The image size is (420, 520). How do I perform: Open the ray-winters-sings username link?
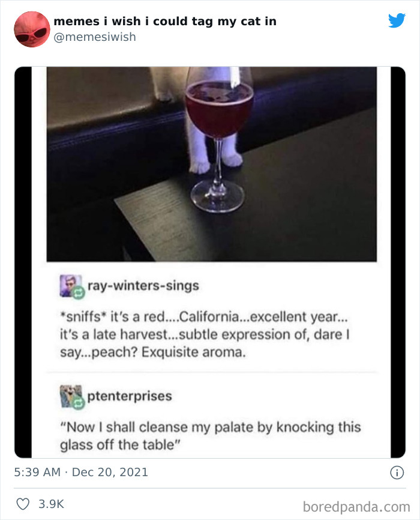click(143, 286)
